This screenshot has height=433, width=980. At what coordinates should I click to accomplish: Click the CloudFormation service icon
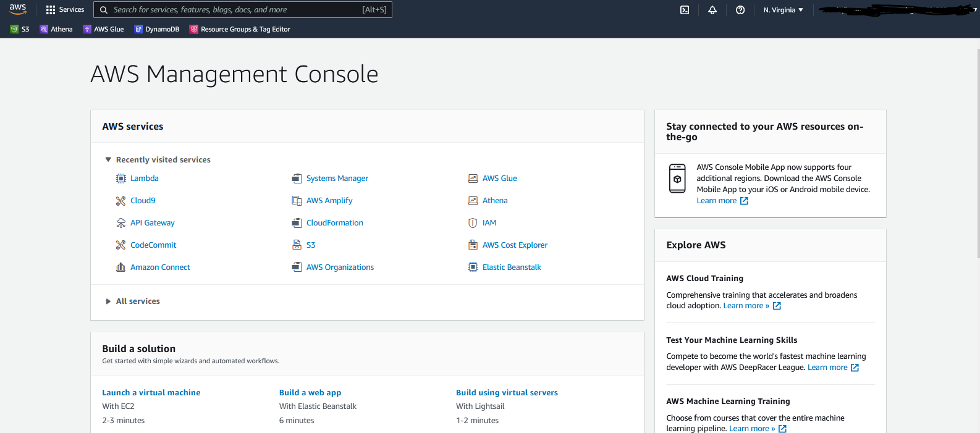pos(297,223)
